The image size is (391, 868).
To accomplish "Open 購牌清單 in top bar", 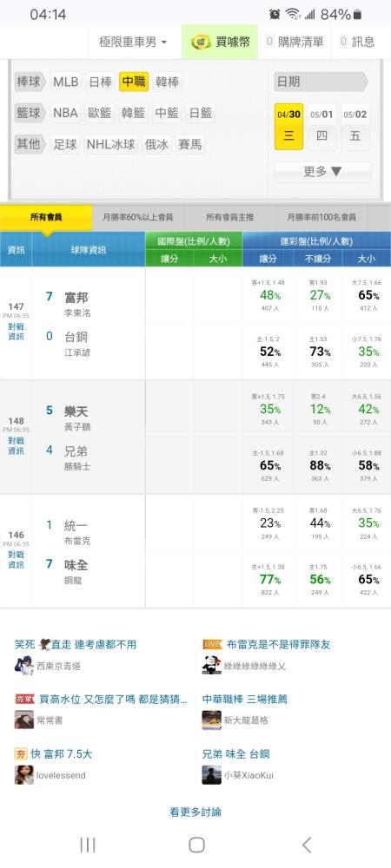I will 295,42.
